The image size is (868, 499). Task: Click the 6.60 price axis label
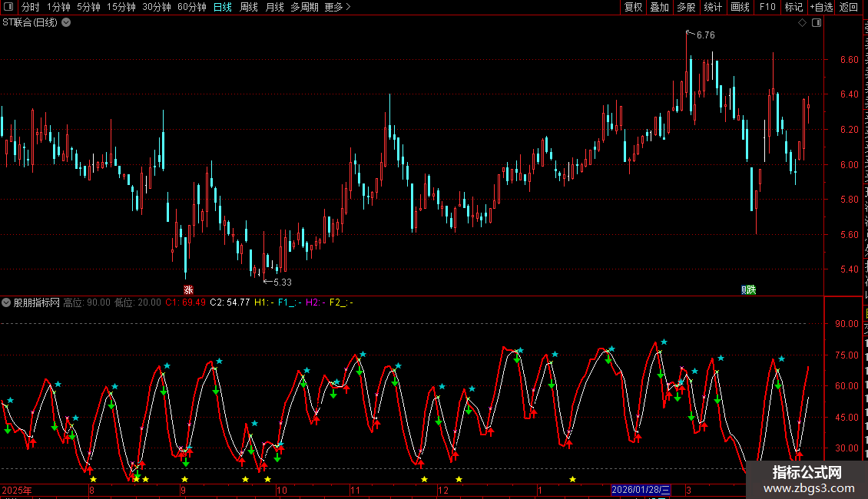849,60
